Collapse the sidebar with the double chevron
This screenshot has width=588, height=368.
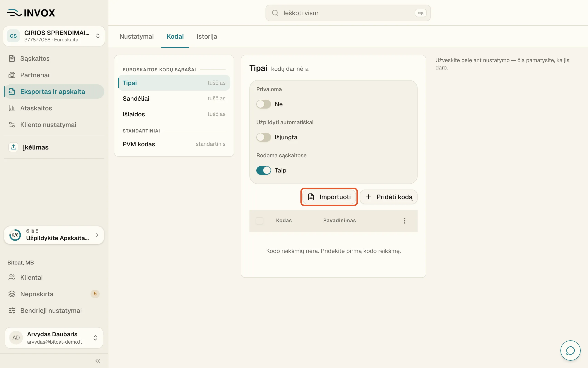coord(98,361)
